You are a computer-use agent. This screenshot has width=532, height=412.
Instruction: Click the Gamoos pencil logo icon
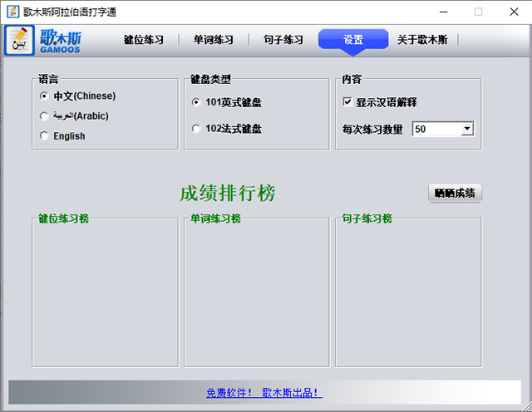(x=19, y=40)
